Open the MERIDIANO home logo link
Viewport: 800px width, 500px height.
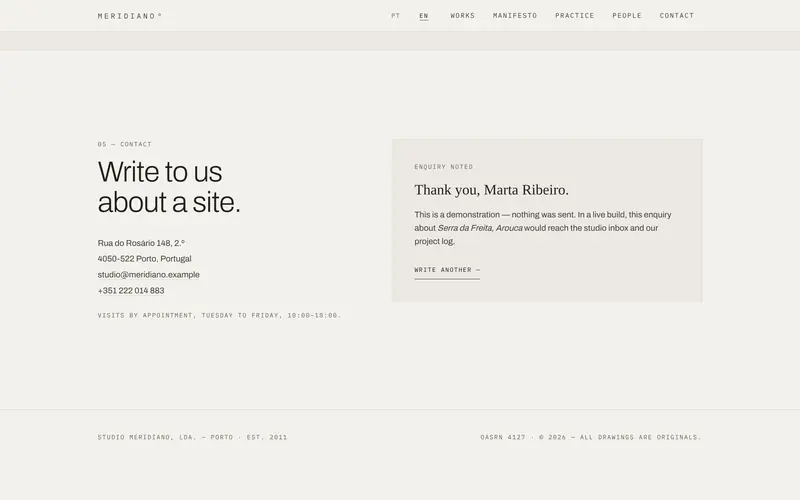click(x=130, y=16)
